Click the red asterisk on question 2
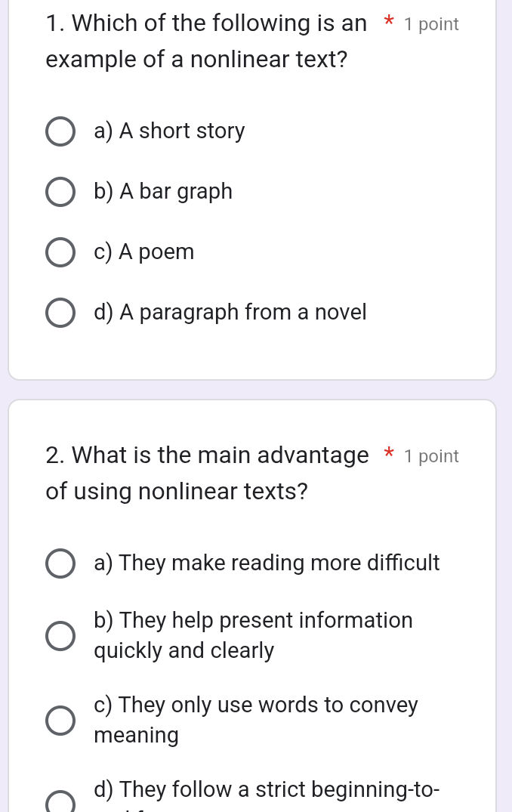 point(389,455)
